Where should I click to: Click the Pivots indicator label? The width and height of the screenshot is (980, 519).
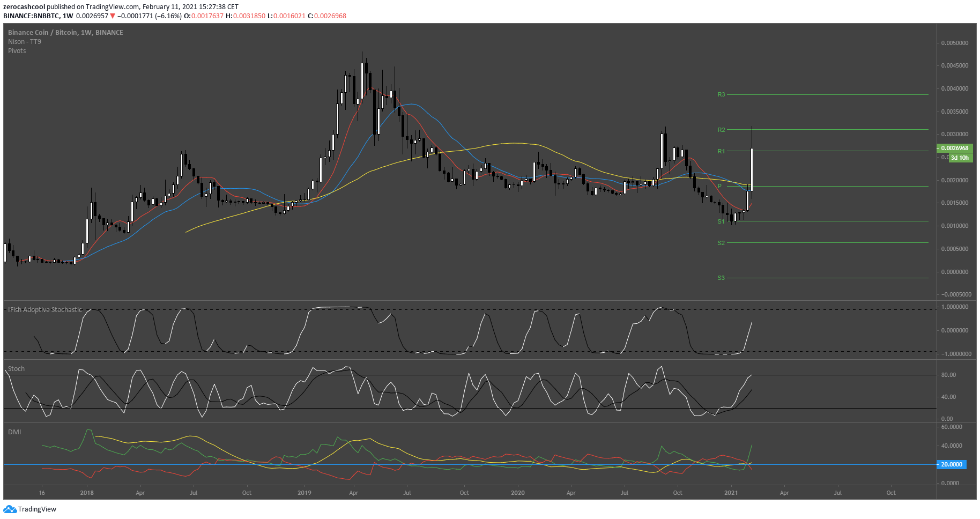click(17, 51)
